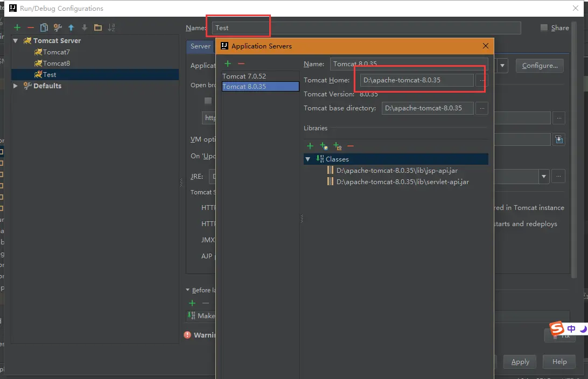Screen dimensions: 588x379
Task: Add Before launch task with plus
Action: pos(192,303)
